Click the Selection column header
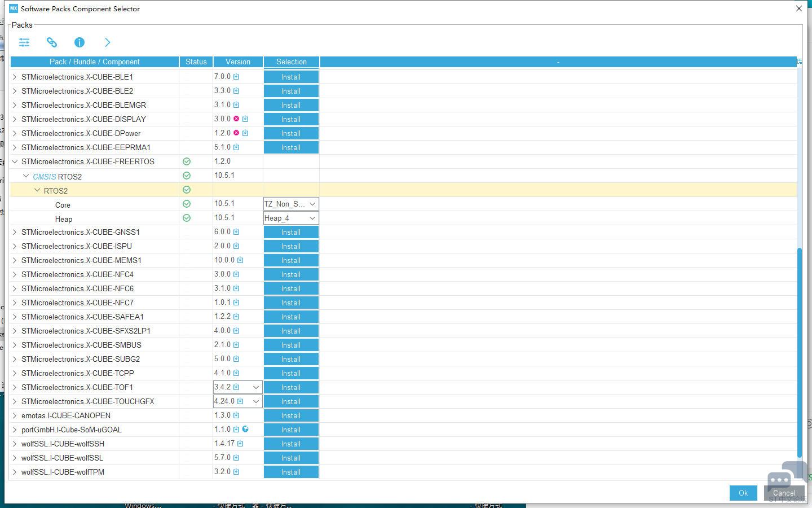This screenshot has width=812, height=508. coord(292,62)
